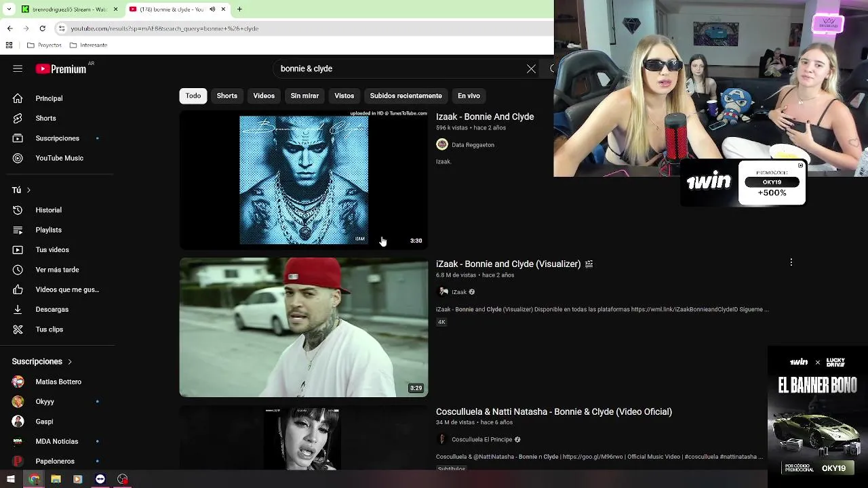This screenshot has height=488, width=868.
Task: Open Principal home in sidebar
Action: click(49, 98)
